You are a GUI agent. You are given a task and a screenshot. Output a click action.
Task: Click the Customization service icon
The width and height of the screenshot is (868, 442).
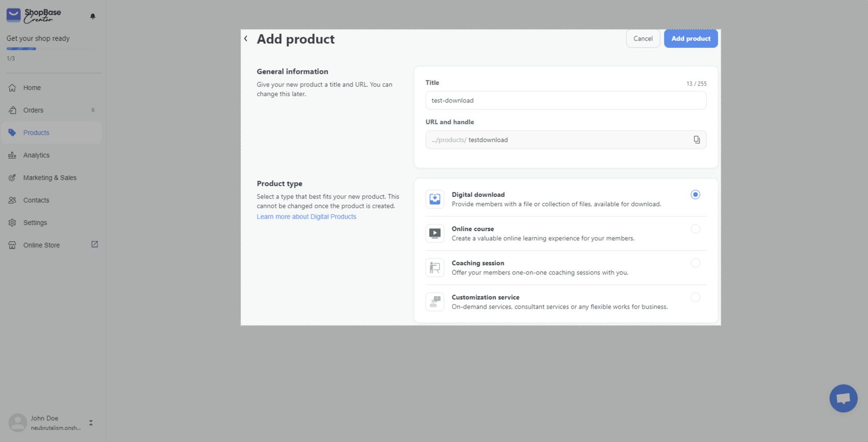click(x=435, y=302)
